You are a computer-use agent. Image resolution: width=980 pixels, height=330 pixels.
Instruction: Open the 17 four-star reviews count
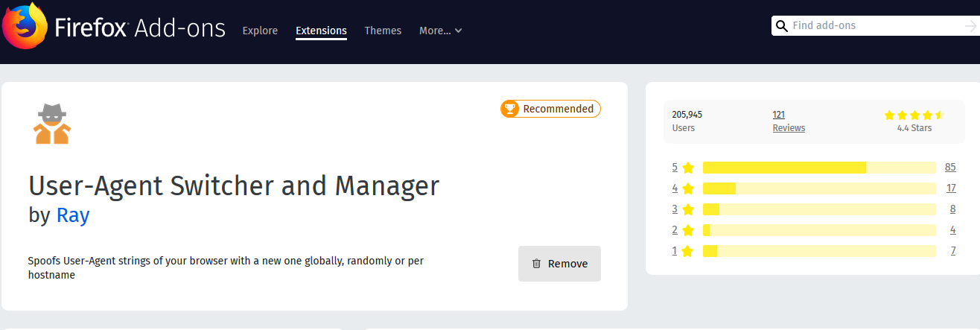pos(951,188)
